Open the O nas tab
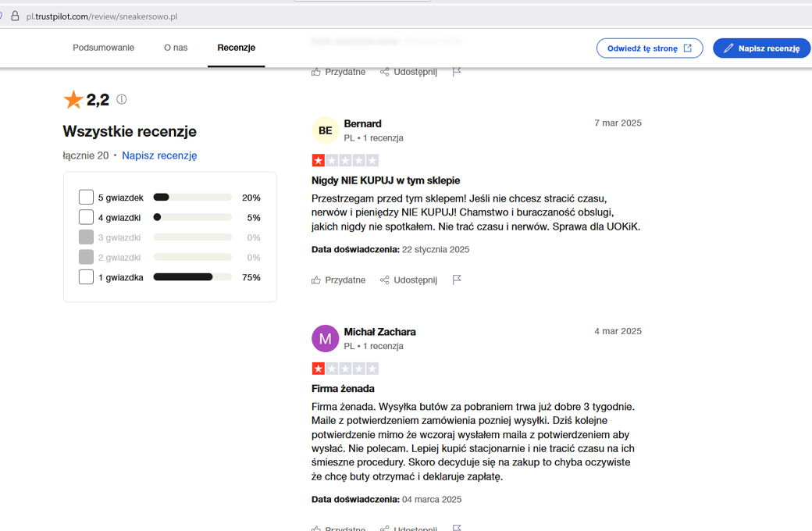 click(x=176, y=48)
